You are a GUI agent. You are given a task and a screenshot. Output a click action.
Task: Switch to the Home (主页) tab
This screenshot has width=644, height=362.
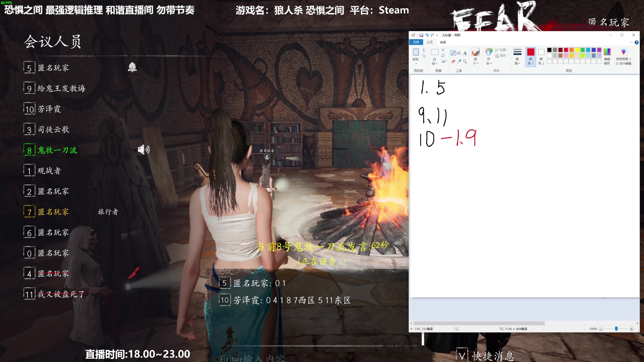pyautogui.click(x=430, y=42)
